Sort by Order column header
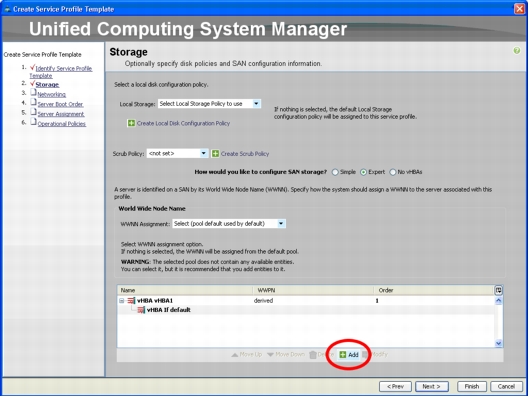The height and width of the screenshot is (398, 529). tap(434, 290)
